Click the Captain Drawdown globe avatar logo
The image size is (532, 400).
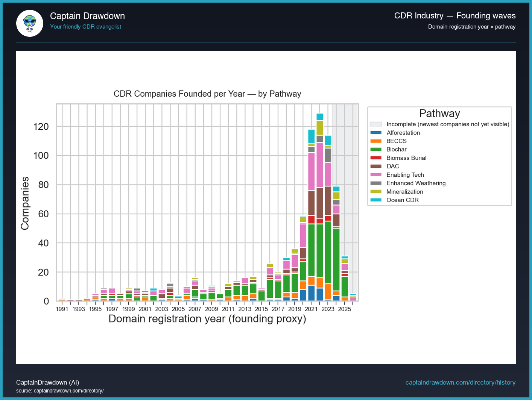30,23
